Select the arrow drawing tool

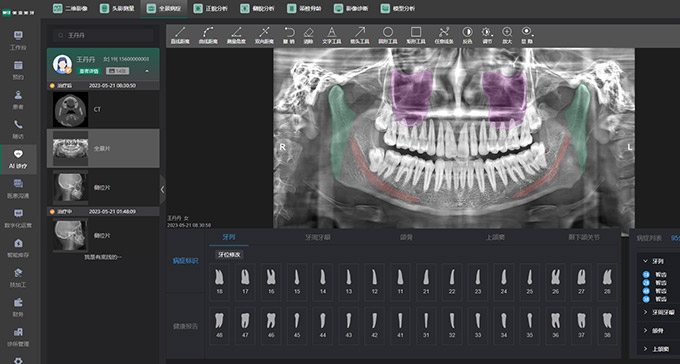click(360, 35)
